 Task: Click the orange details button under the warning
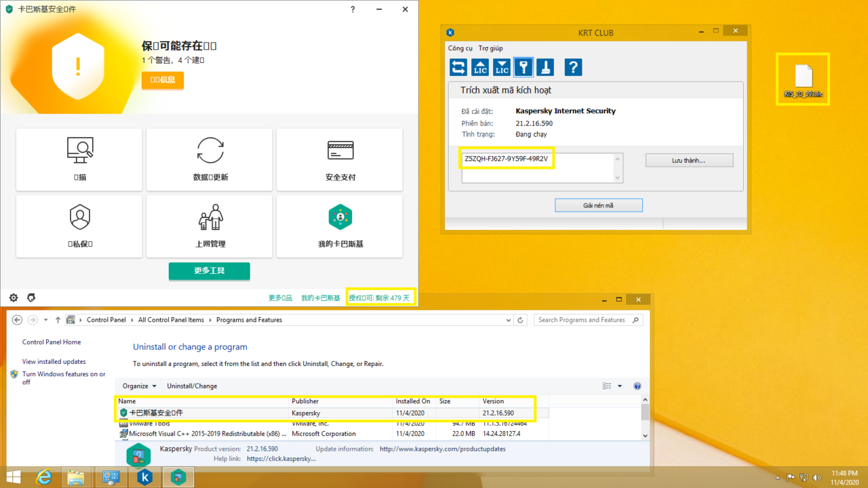tap(163, 80)
